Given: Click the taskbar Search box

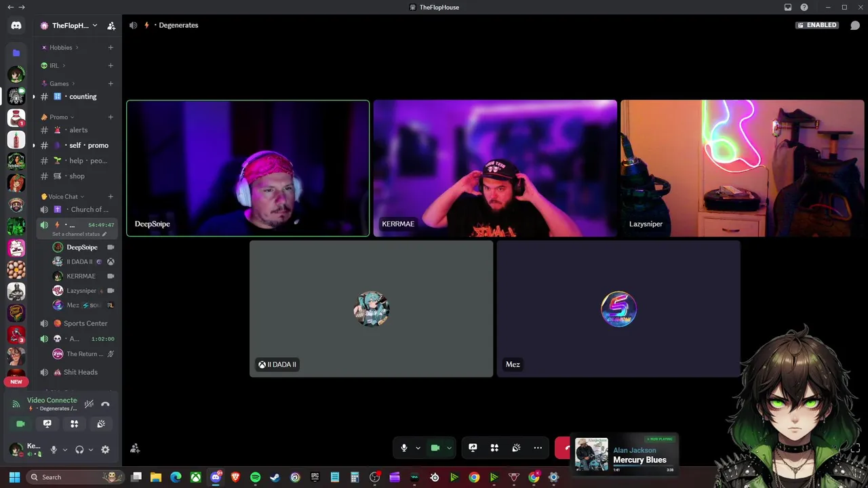Looking at the screenshot, I should click(x=76, y=477).
